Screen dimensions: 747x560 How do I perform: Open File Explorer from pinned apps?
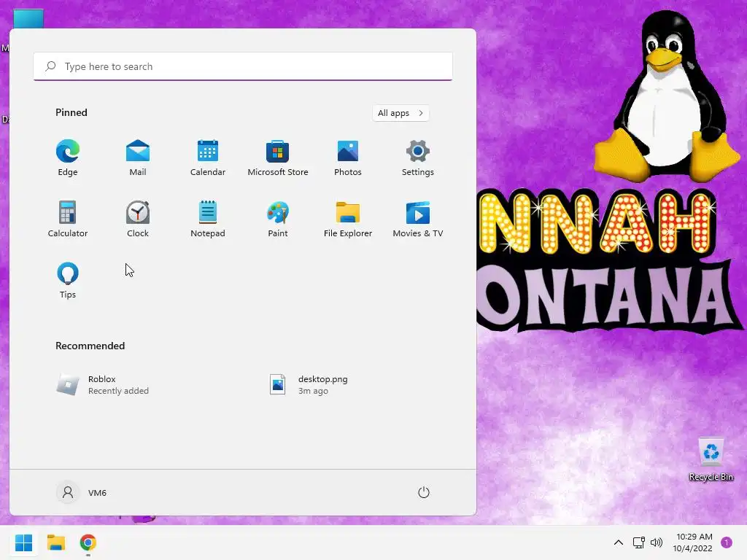coord(348,219)
